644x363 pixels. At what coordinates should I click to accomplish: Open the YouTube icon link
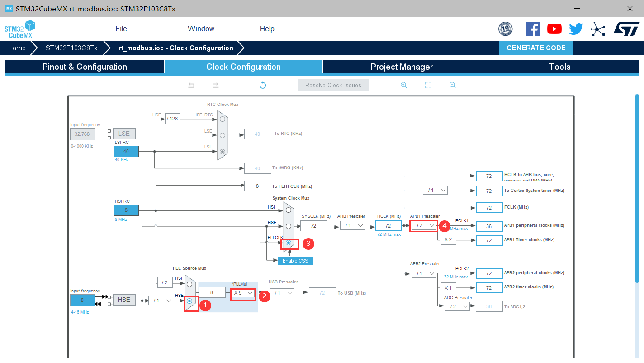pyautogui.click(x=554, y=29)
